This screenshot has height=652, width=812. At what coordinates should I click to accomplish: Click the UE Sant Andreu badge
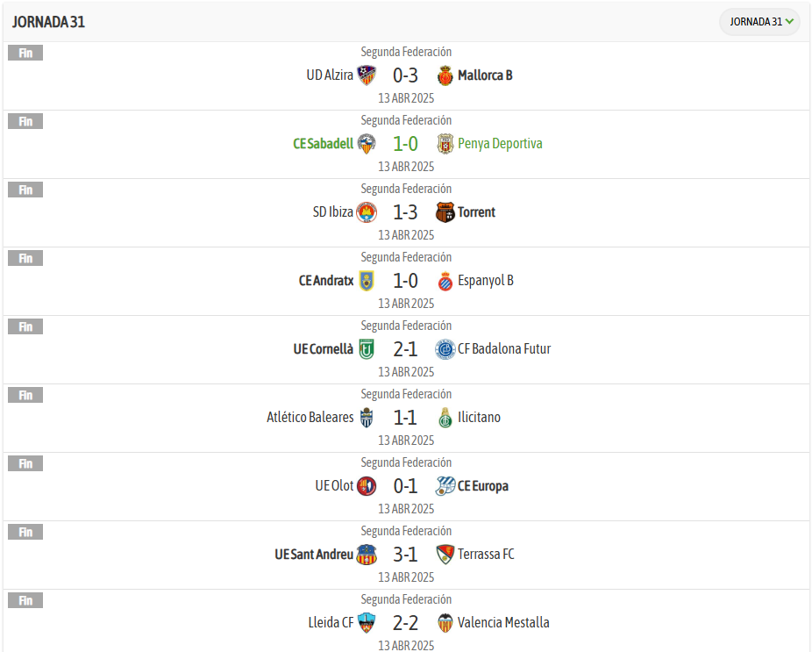coord(367,555)
